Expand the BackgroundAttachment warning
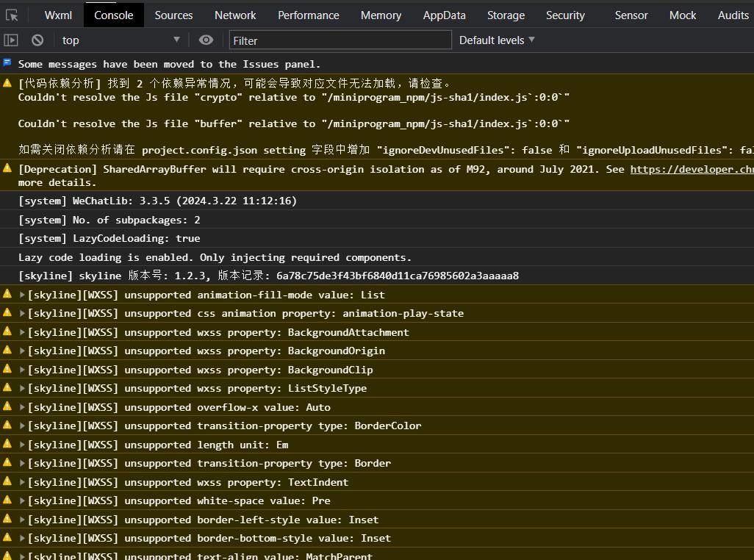 pos(21,332)
